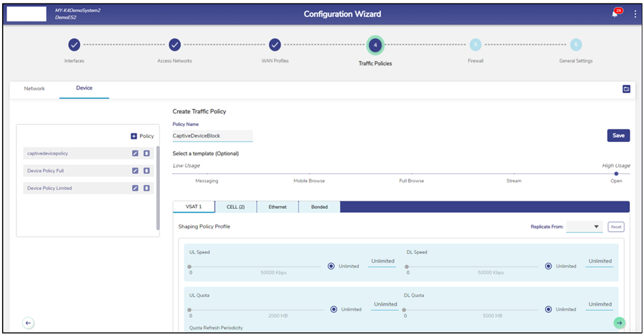This screenshot has height=334, width=644.
Task: Edit the captivedevicepolicy entry
Action: (135, 154)
